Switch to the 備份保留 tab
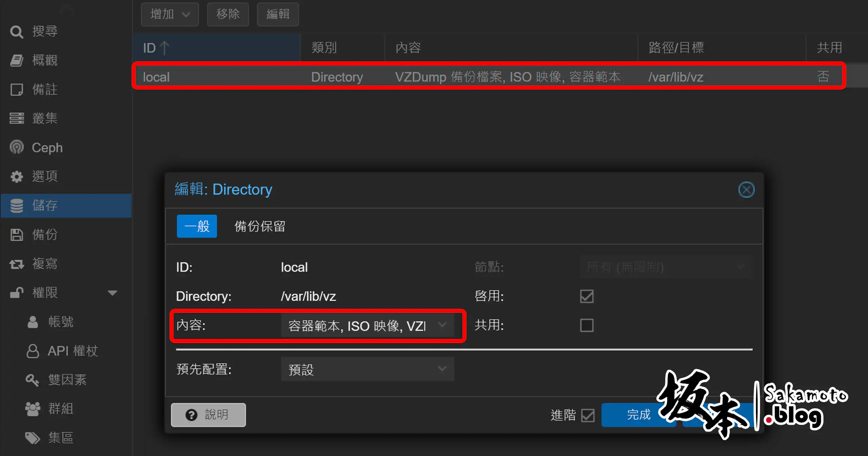 [260, 226]
